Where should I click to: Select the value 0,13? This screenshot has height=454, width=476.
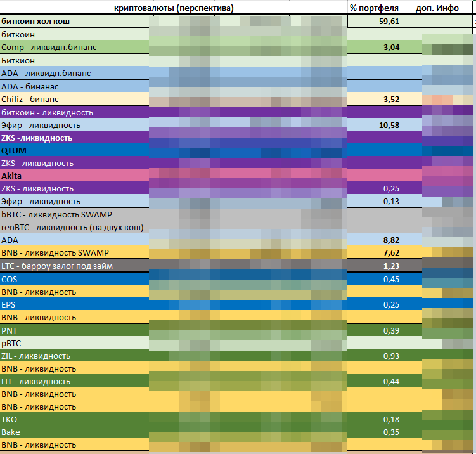[x=391, y=202]
